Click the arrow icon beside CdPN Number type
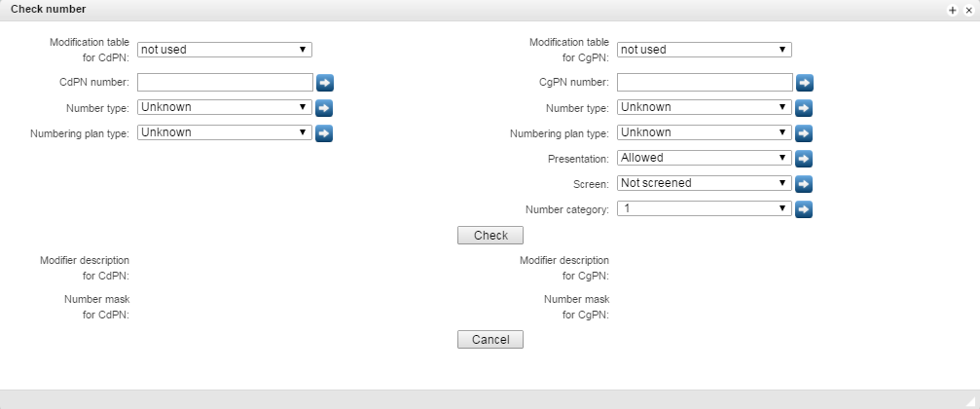The height and width of the screenshot is (409, 980). 324,108
